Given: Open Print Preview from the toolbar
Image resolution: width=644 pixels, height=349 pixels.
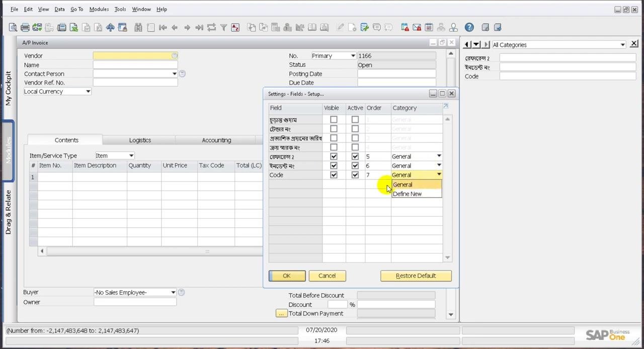Looking at the screenshot, I should tap(13, 28).
